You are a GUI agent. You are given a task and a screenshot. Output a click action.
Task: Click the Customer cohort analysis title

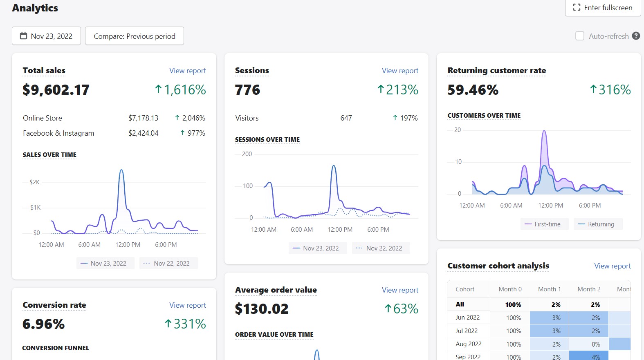pyautogui.click(x=498, y=266)
